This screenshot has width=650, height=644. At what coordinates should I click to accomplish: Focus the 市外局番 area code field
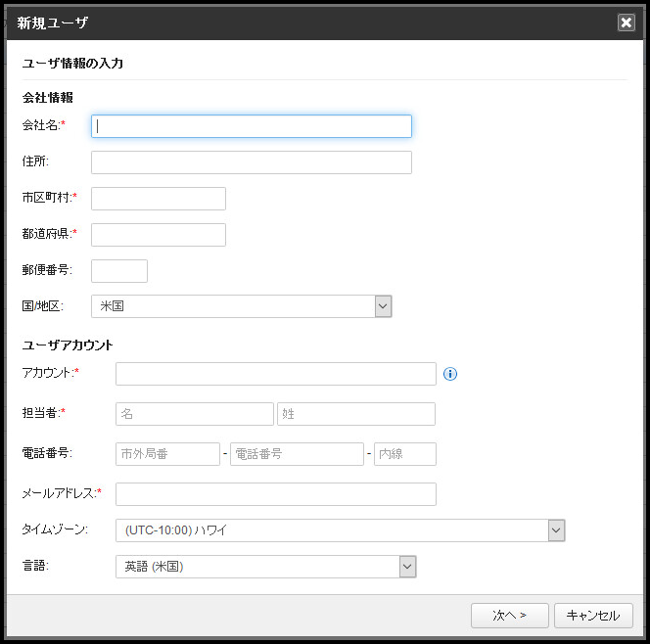167,454
